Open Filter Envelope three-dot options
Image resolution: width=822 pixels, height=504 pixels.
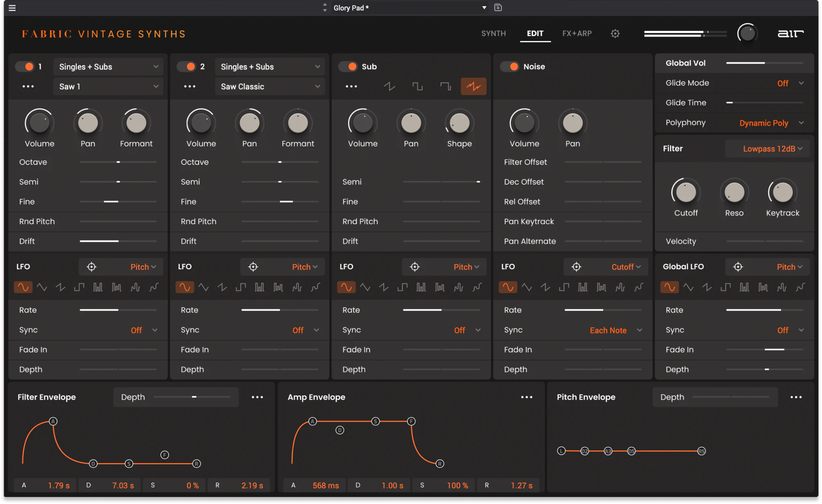(x=257, y=397)
